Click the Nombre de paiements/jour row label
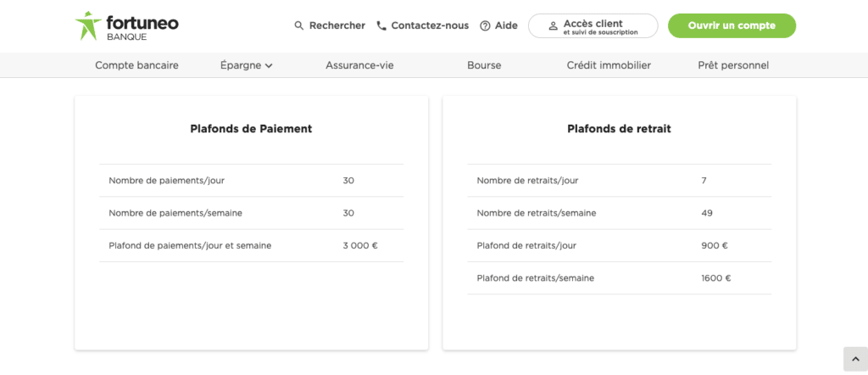 167,181
